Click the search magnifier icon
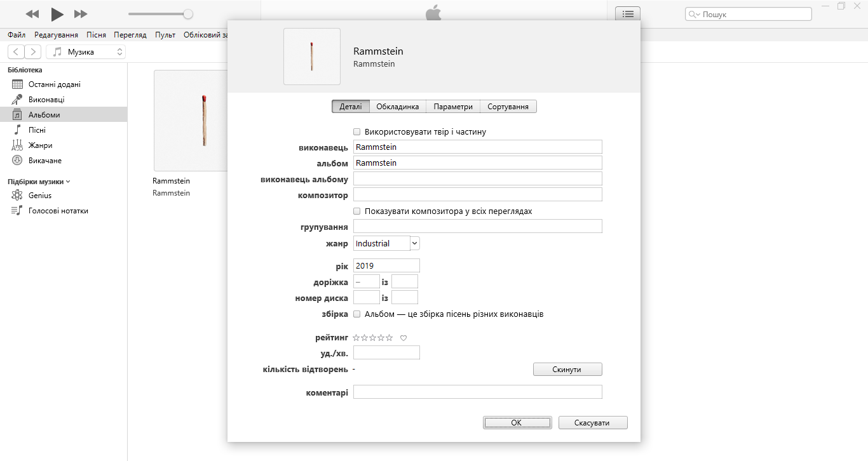 [694, 14]
